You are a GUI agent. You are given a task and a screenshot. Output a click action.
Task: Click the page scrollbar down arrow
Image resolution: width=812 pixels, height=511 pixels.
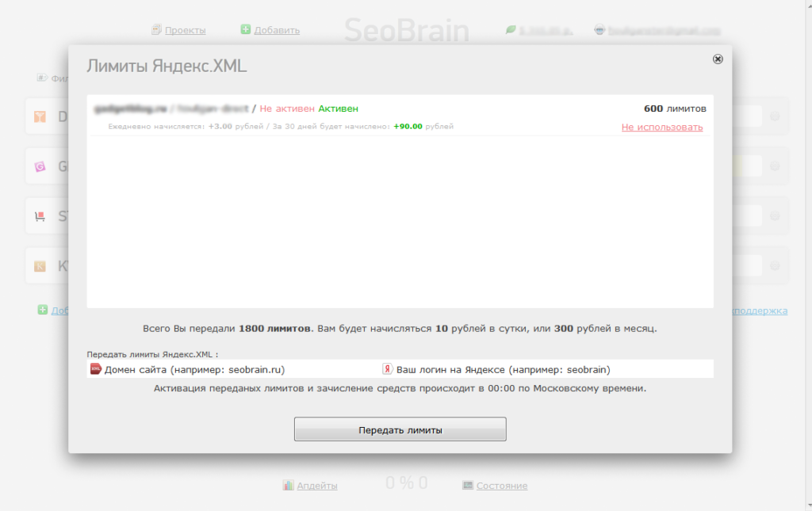point(809,506)
